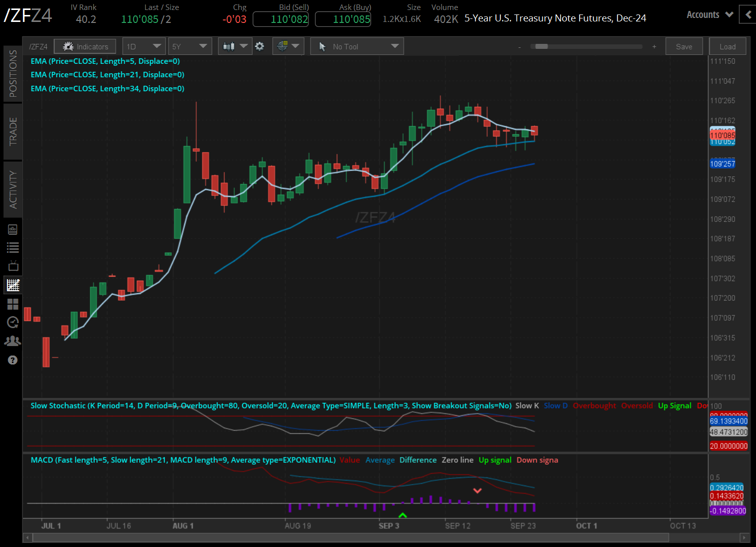756x547 pixels.
Task: Open the Indicators panel
Action: [x=85, y=46]
